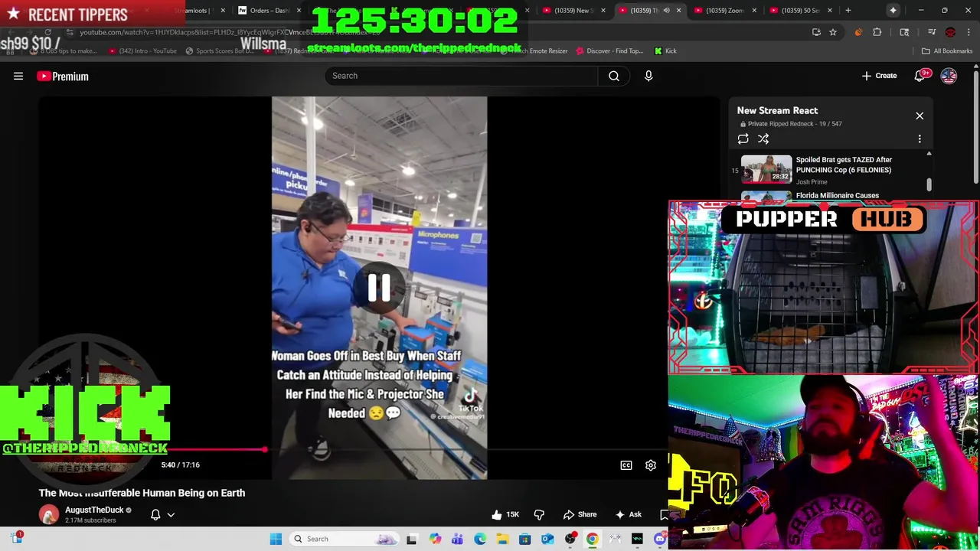Open the Gemini sparkle button in Chrome
The image size is (980, 551).
893,10
